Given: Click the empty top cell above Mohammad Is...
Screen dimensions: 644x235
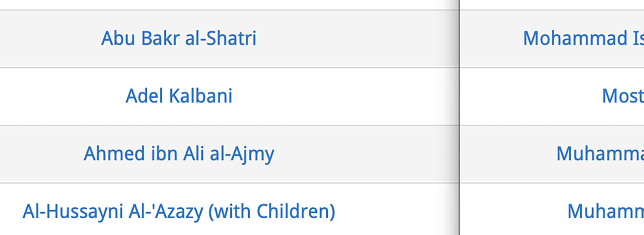Looking at the screenshot, I should coord(552,5).
